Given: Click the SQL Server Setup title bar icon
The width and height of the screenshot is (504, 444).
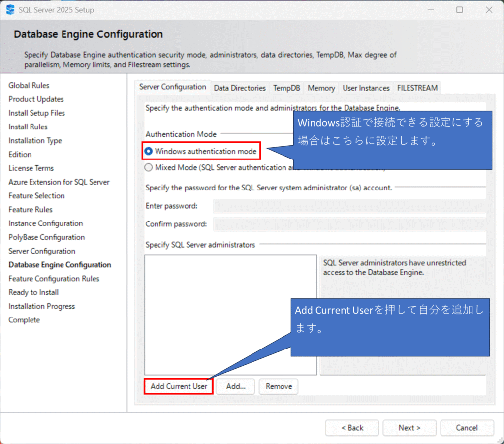Looking at the screenshot, I should coord(11,10).
